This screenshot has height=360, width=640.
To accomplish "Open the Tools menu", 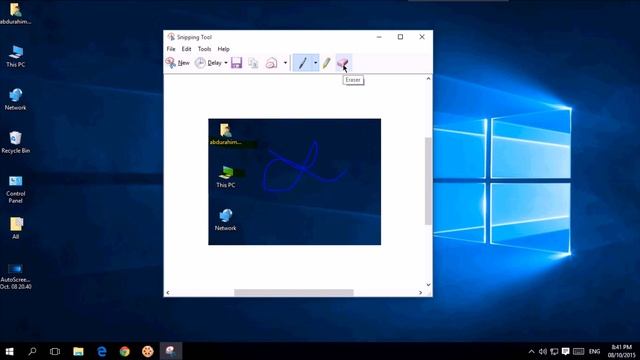I will coord(204,49).
